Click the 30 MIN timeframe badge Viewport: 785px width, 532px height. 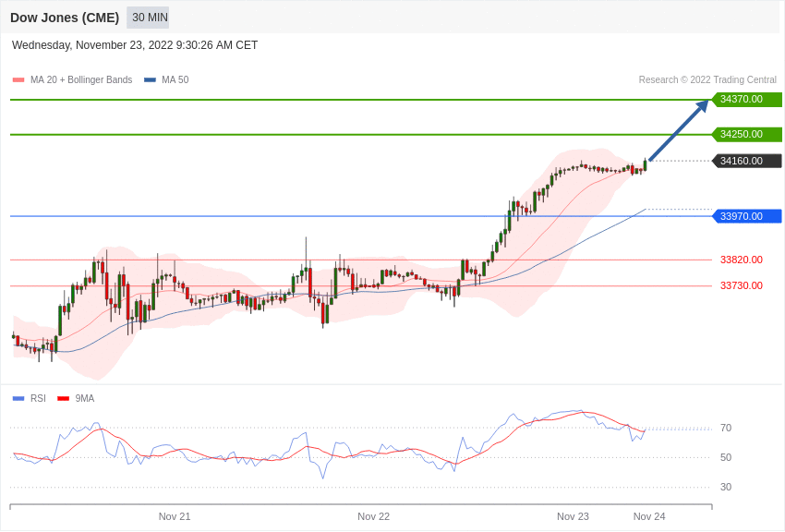[148, 18]
